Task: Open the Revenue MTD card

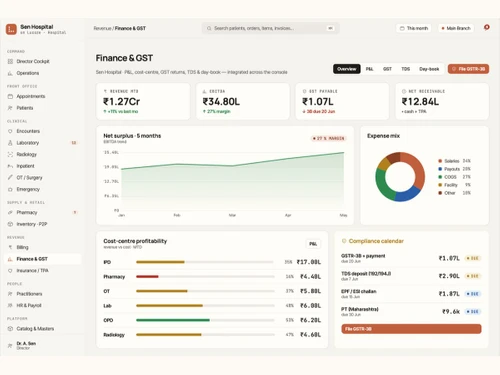Action: pos(143,101)
